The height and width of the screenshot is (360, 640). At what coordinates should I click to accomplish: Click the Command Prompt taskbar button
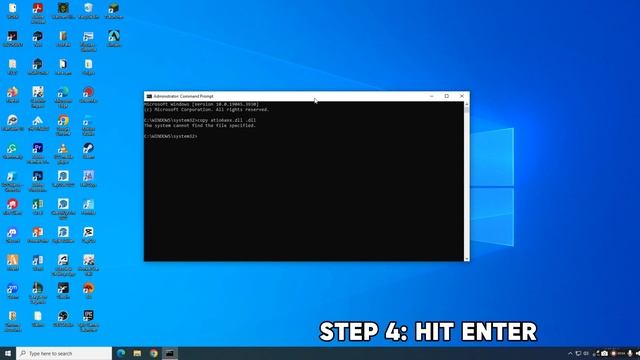(170, 353)
